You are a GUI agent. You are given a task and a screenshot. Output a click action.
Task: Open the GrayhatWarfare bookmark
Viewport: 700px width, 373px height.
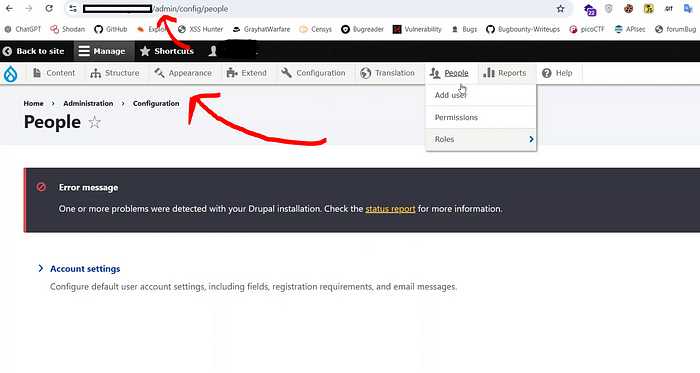click(x=261, y=29)
